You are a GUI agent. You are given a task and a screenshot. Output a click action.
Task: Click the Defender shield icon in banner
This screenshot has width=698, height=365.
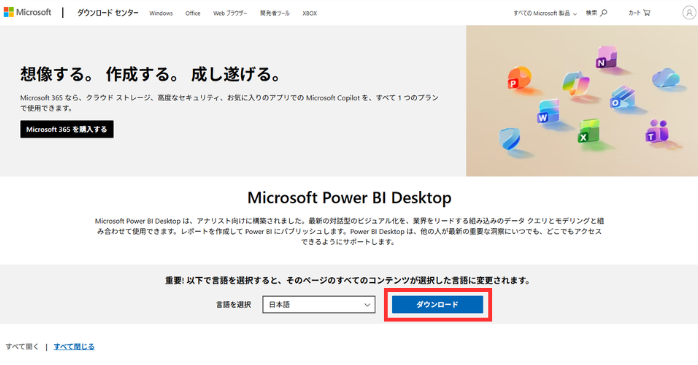(509, 139)
